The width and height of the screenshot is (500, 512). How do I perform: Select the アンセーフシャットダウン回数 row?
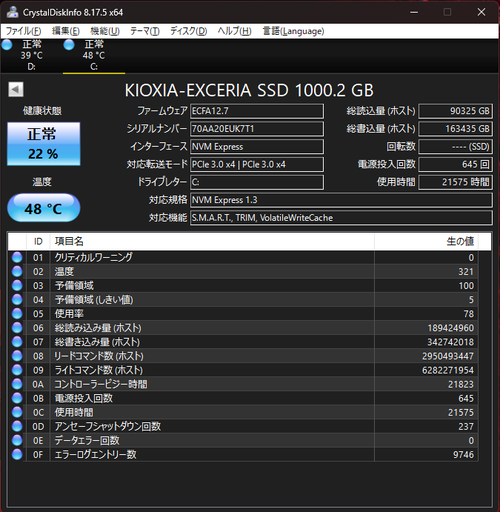pyautogui.click(x=243, y=426)
